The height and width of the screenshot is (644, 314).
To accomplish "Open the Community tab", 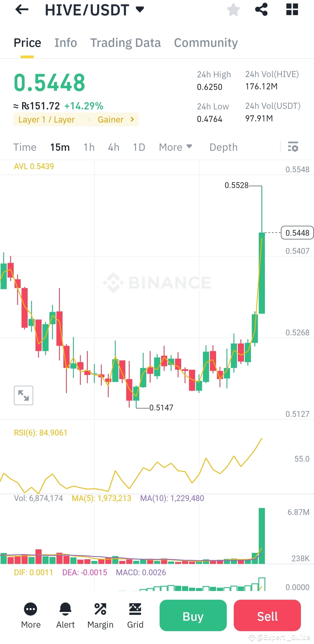I will 206,43.
